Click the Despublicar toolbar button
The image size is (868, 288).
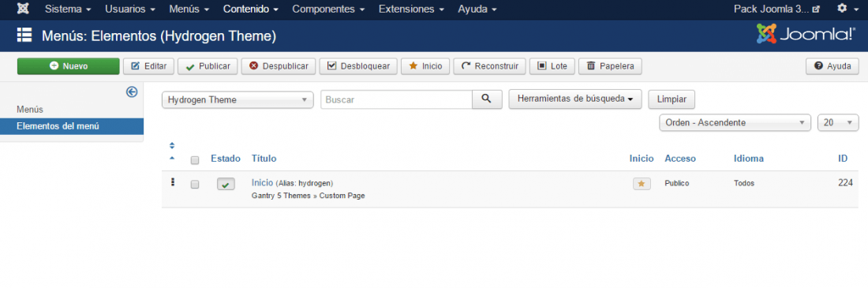[x=279, y=66]
